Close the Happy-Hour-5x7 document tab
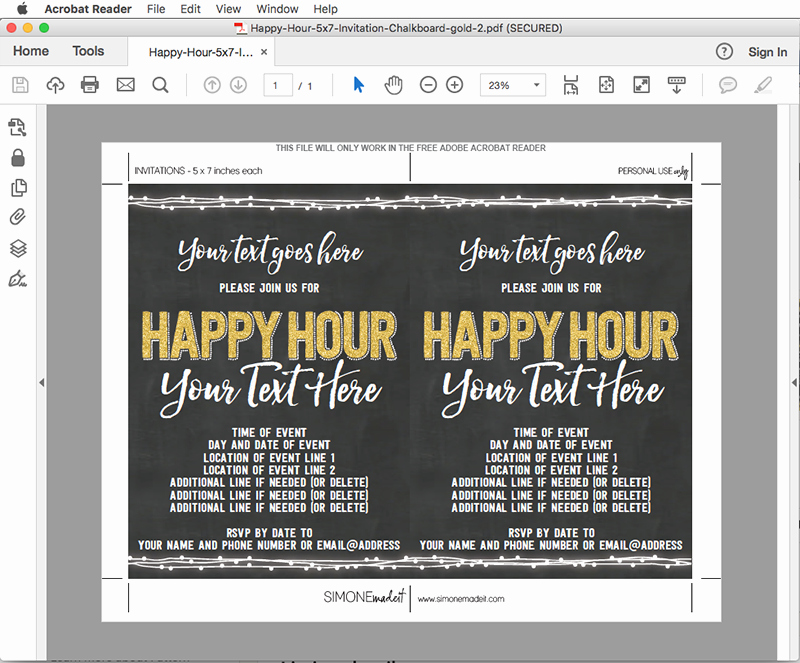The width and height of the screenshot is (800, 663). coord(264,52)
